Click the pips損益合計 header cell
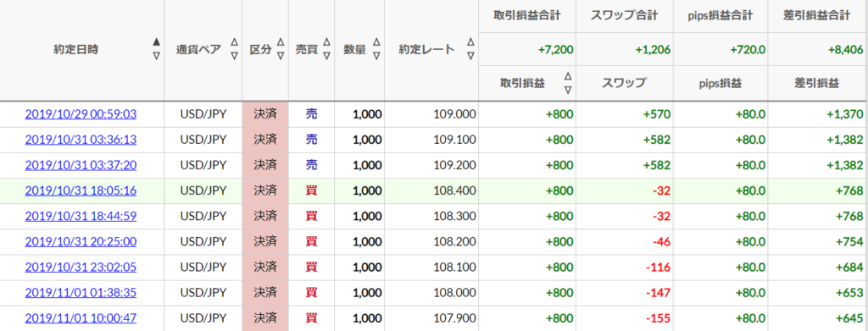The height and width of the screenshot is (331, 868). click(721, 15)
